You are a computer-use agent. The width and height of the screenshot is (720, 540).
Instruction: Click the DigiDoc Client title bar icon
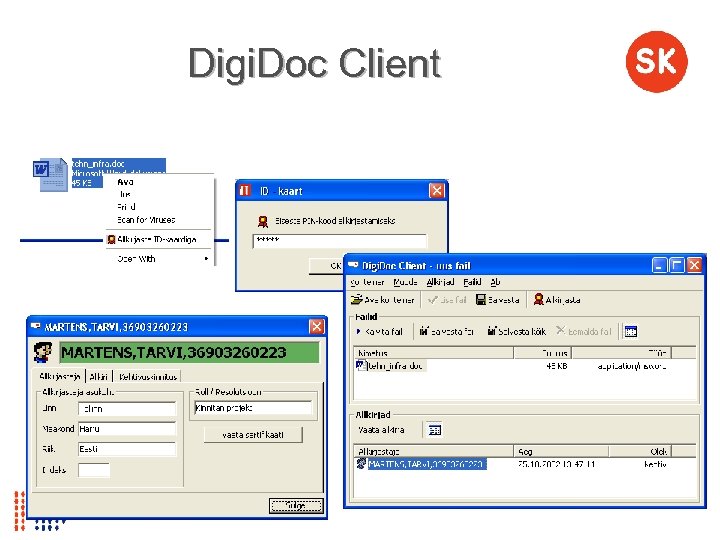point(353,265)
